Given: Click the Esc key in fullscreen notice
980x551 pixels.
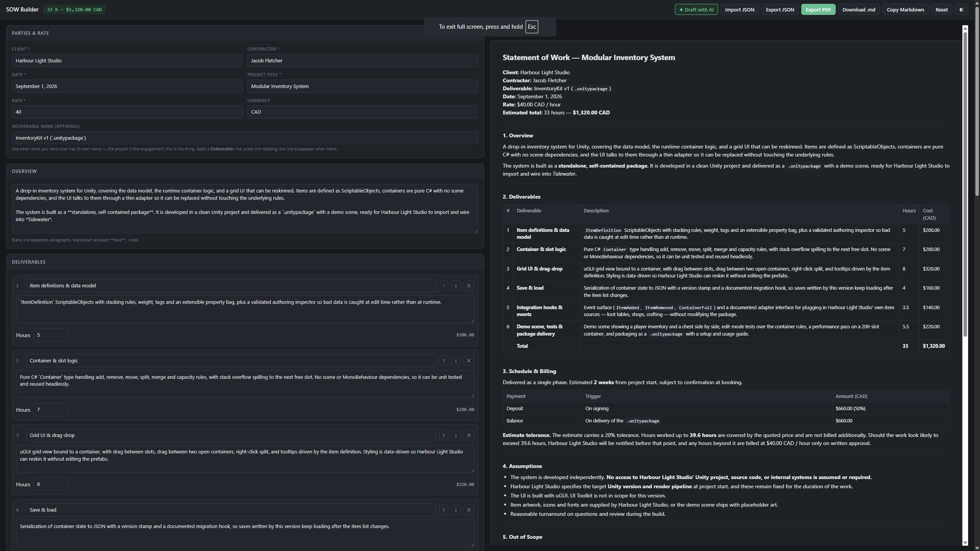Looking at the screenshot, I should click(532, 27).
